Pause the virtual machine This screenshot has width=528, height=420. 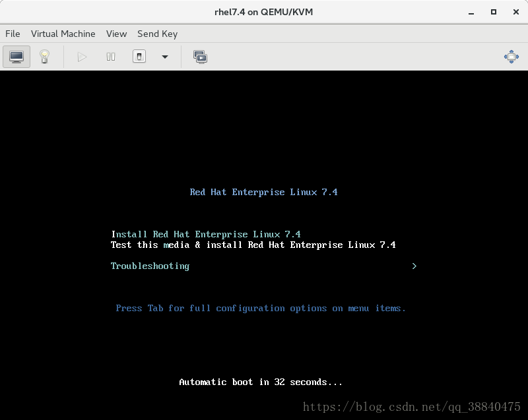(x=111, y=57)
